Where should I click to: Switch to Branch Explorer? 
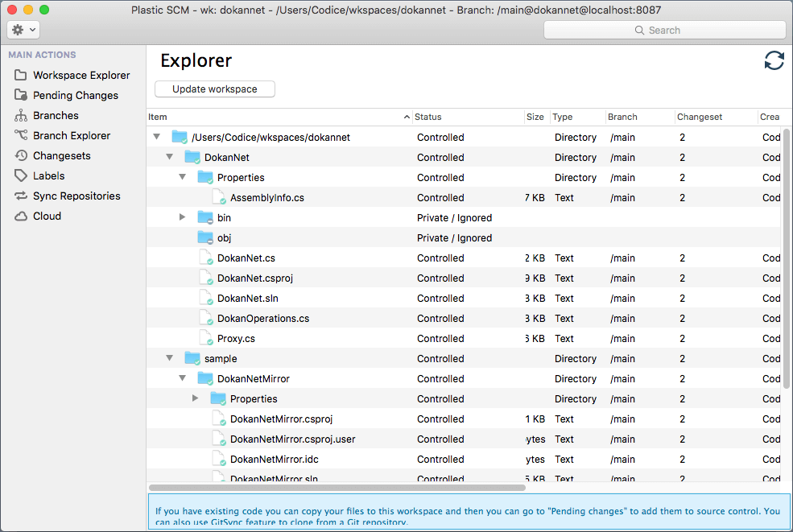(72, 135)
